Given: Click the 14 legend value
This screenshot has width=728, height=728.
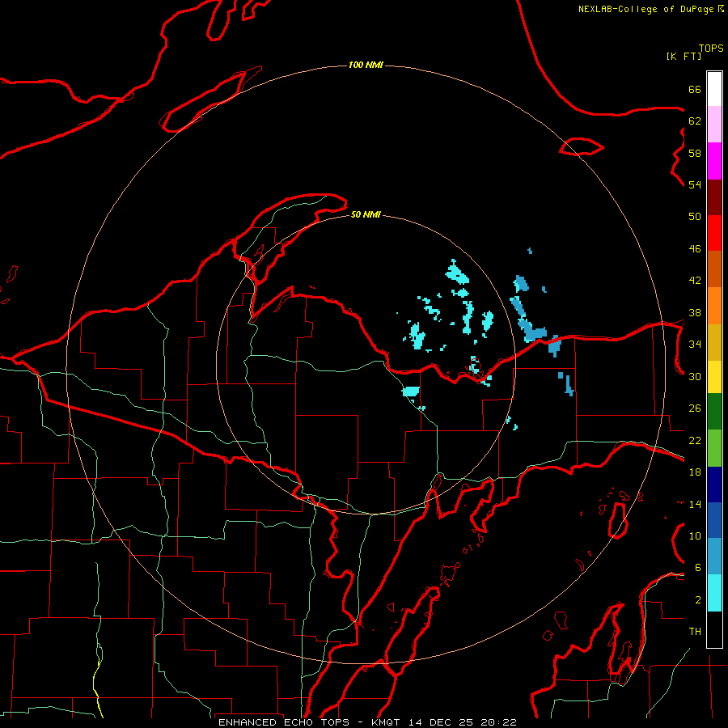Looking at the screenshot, I should [695, 504].
